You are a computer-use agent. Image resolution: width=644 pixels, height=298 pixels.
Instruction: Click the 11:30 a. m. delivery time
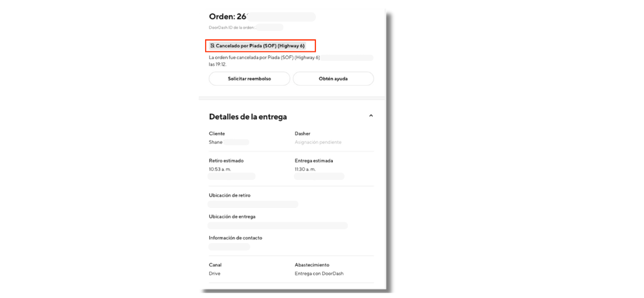(305, 169)
